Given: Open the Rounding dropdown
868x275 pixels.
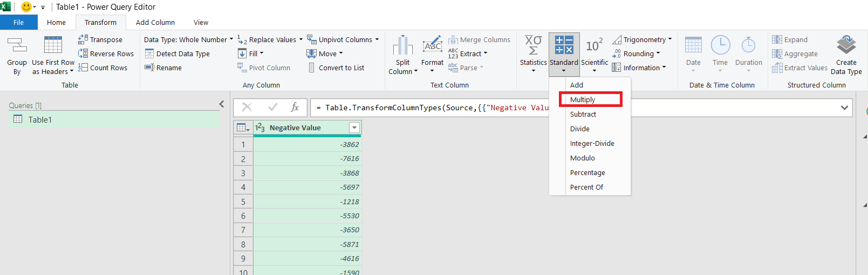Looking at the screenshot, I should 635,53.
